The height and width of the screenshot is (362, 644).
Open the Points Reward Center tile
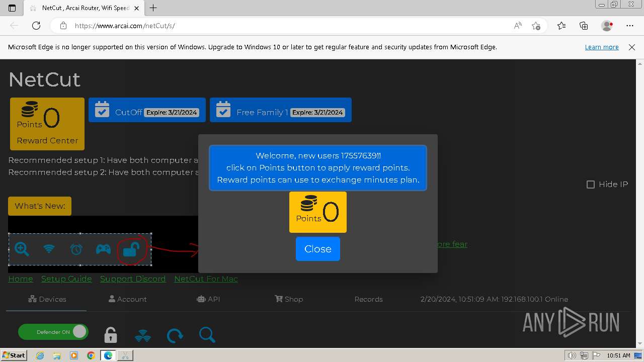click(x=47, y=124)
